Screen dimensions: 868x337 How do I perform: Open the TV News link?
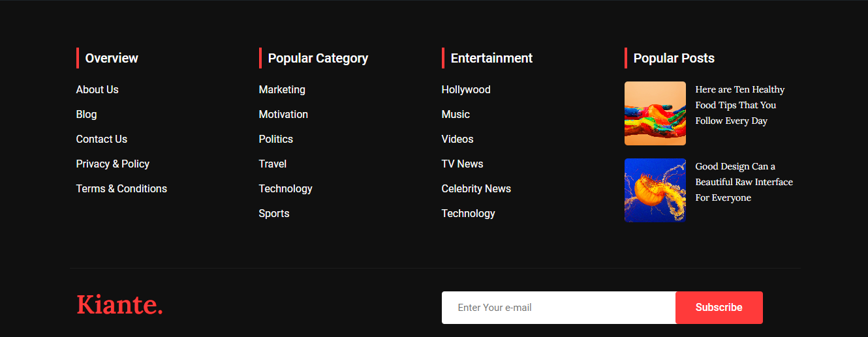pyautogui.click(x=462, y=164)
